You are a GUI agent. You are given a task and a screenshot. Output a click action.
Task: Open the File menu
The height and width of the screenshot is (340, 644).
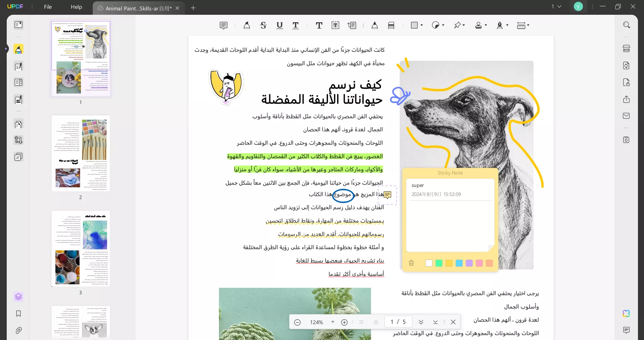pos(48,7)
